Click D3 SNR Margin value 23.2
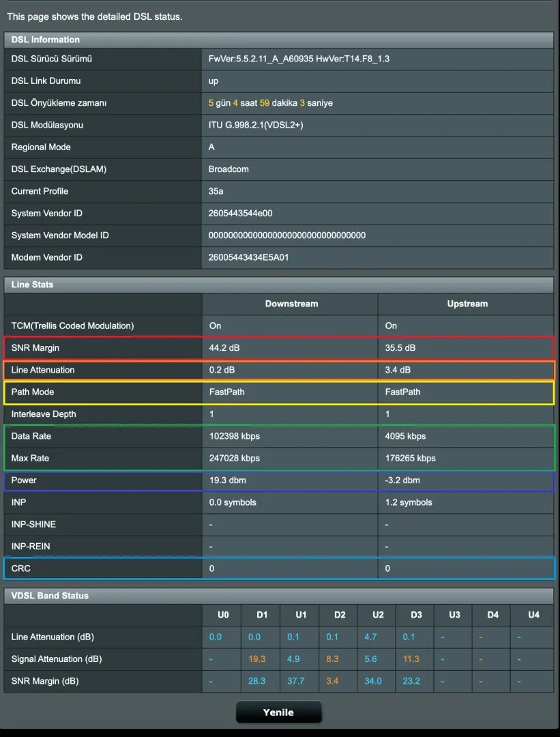Image resolution: width=560 pixels, height=737 pixels. (411, 681)
